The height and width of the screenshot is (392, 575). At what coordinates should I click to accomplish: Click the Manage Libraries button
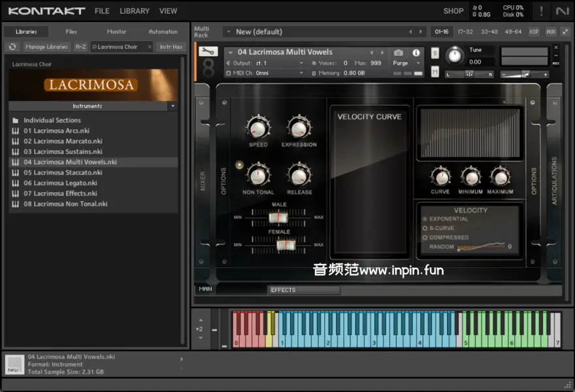(x=47, y=47)
